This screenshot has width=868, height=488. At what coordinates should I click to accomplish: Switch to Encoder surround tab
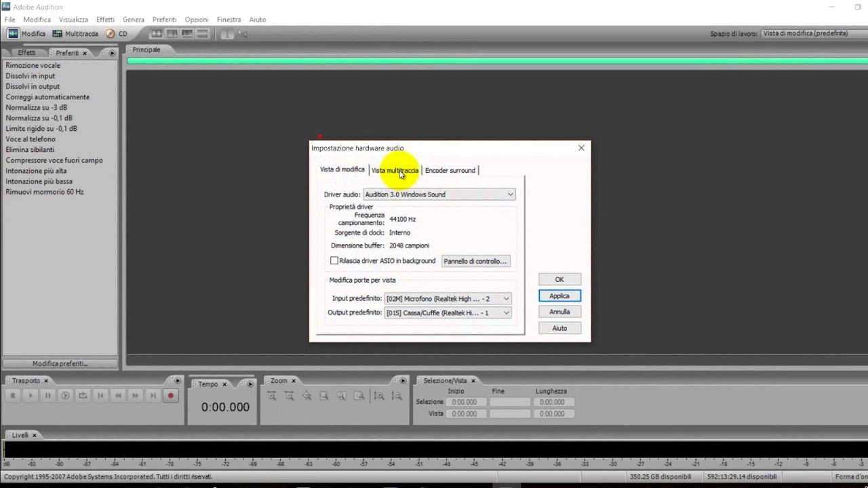click(450, 170)
